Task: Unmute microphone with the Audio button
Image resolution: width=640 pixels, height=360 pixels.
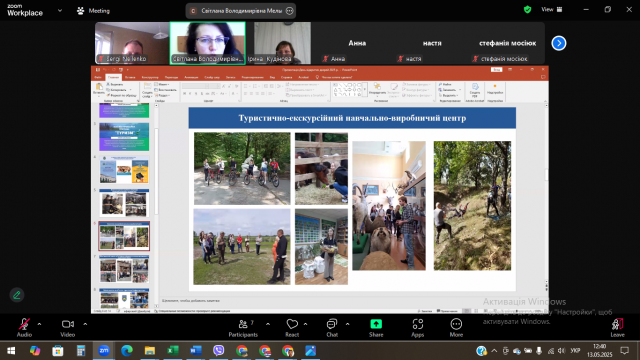Action: 24,328
